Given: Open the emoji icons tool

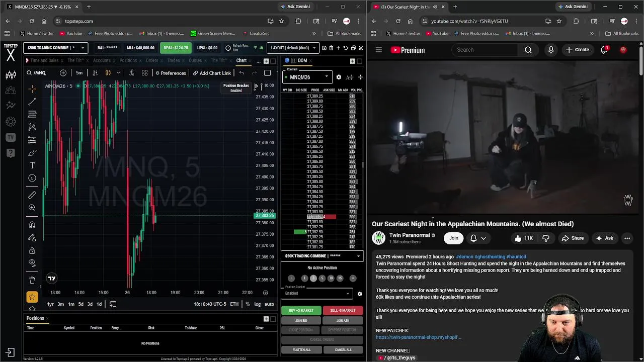Looking at the screenshot, I should click(x=32, y=178).
